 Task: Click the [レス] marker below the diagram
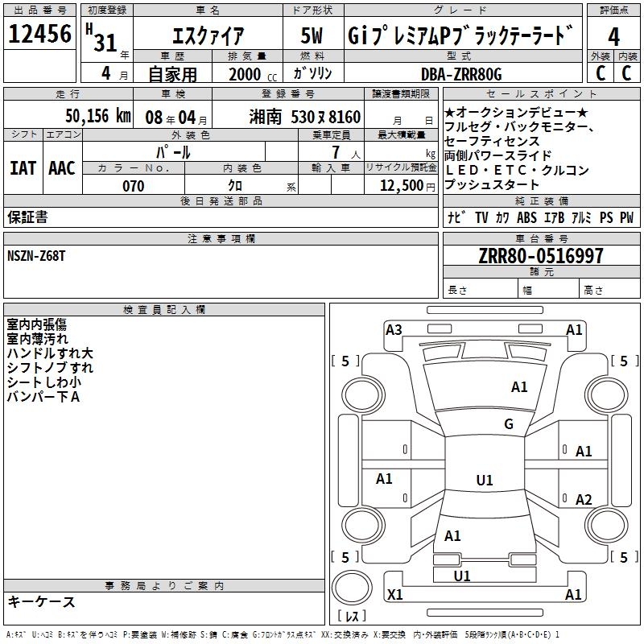tap(352, 617)
